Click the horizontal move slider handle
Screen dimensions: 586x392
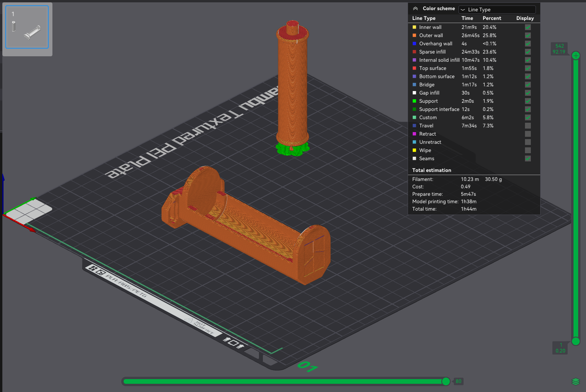tap(446, 381)
